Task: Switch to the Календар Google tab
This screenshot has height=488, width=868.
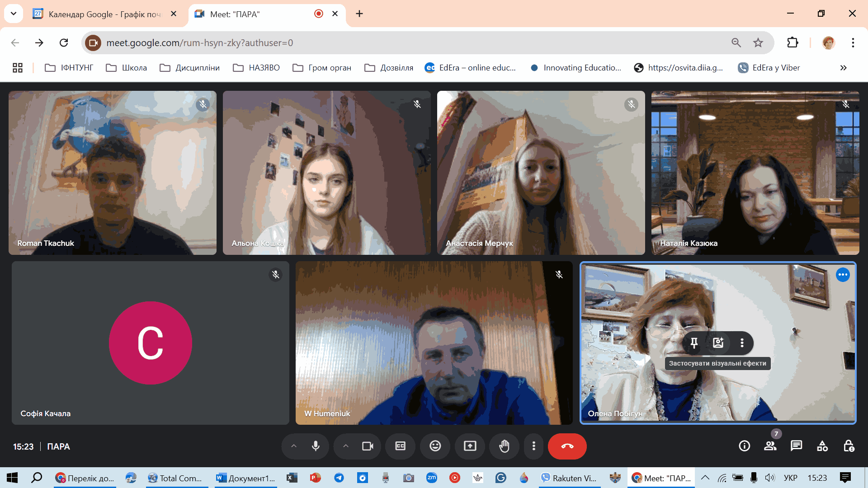Action: pyautogui.click(x=104, y=14)
